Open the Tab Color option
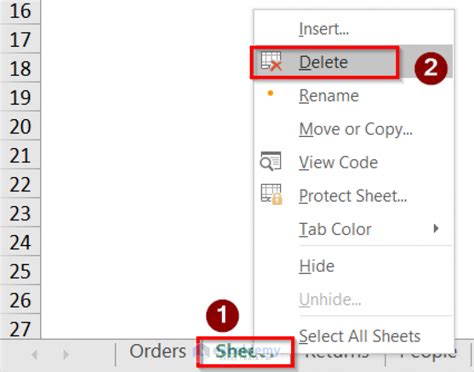The image size is (474, 372). click(x=335, y=229)
